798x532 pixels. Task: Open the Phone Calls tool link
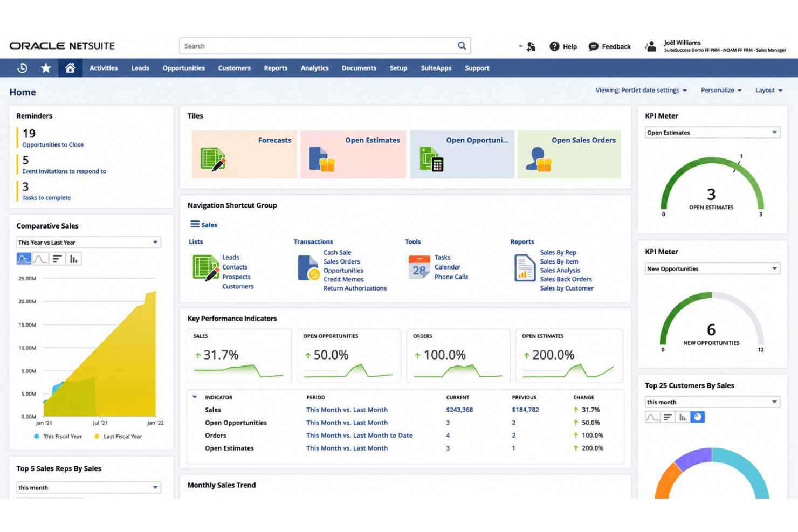(x=451, y=277)
